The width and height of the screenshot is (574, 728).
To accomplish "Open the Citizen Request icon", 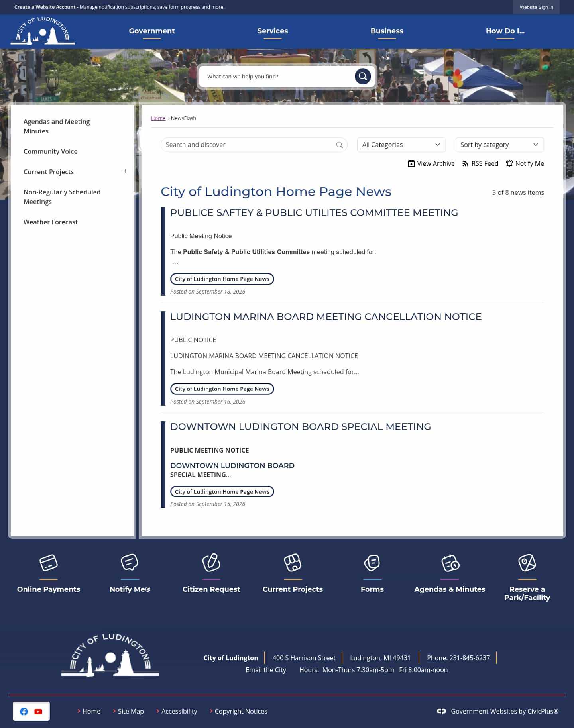I will 211,563.
